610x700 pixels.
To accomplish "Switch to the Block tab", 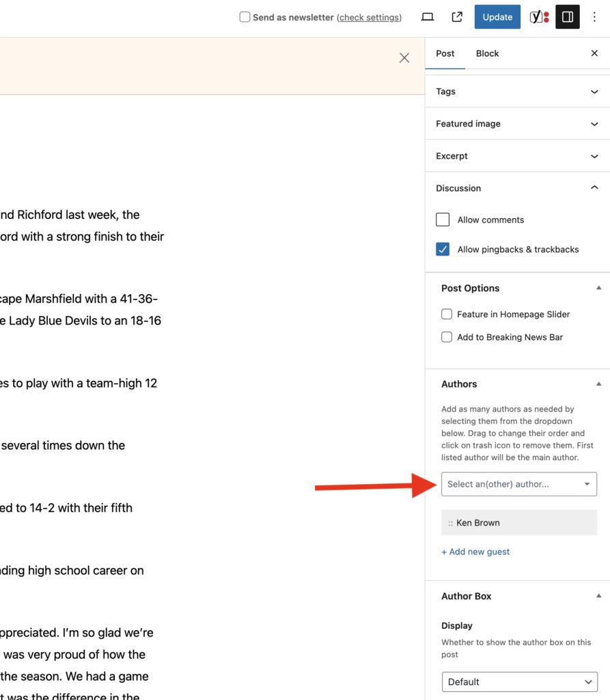I will pyautogui.click(x=487, y=53).
